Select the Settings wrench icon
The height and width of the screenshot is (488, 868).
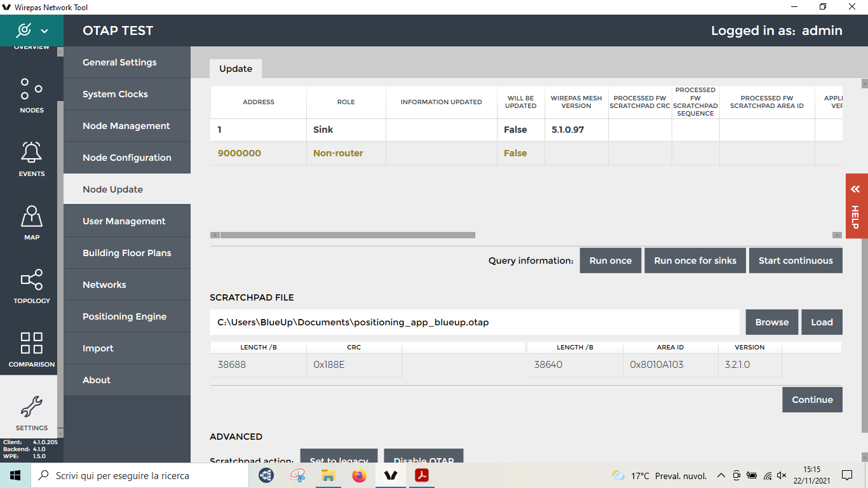click(31, 407)
